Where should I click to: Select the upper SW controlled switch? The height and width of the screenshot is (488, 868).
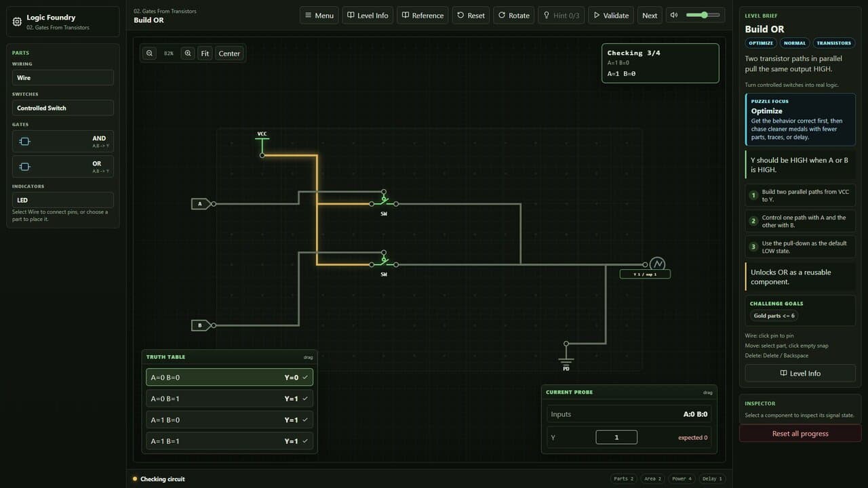click(384, 203)
